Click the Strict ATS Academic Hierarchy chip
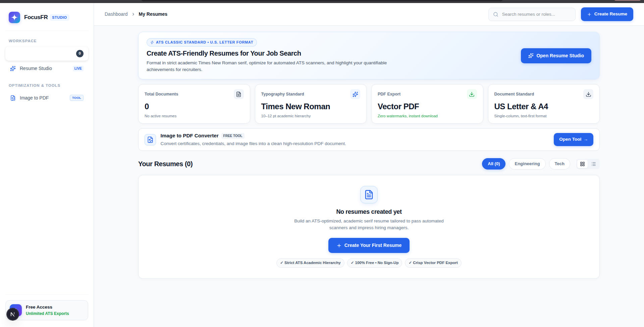 (x=310, y=263)
